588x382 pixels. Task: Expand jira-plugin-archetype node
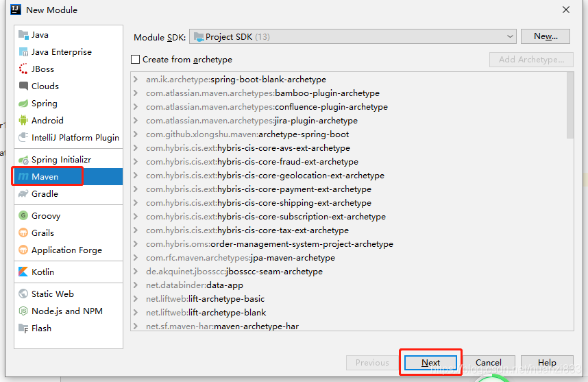(136, 121)
